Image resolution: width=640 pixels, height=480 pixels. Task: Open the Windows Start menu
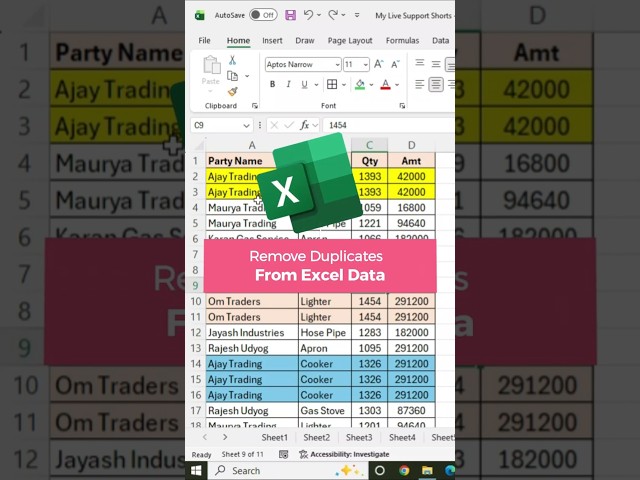[196, 471]
